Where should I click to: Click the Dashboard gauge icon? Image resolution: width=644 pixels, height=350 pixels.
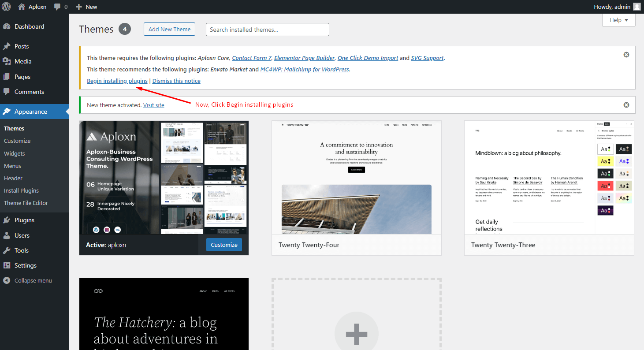pyautogui.click(x=7, y=26)
